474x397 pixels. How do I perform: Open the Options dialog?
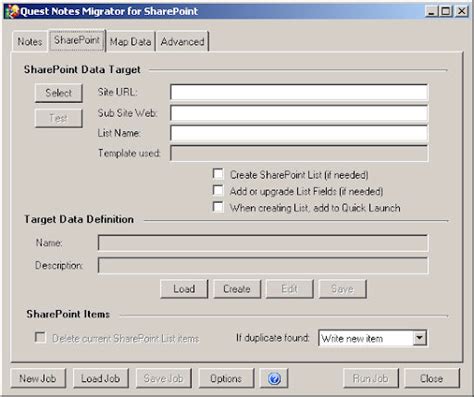click(226, 378)
